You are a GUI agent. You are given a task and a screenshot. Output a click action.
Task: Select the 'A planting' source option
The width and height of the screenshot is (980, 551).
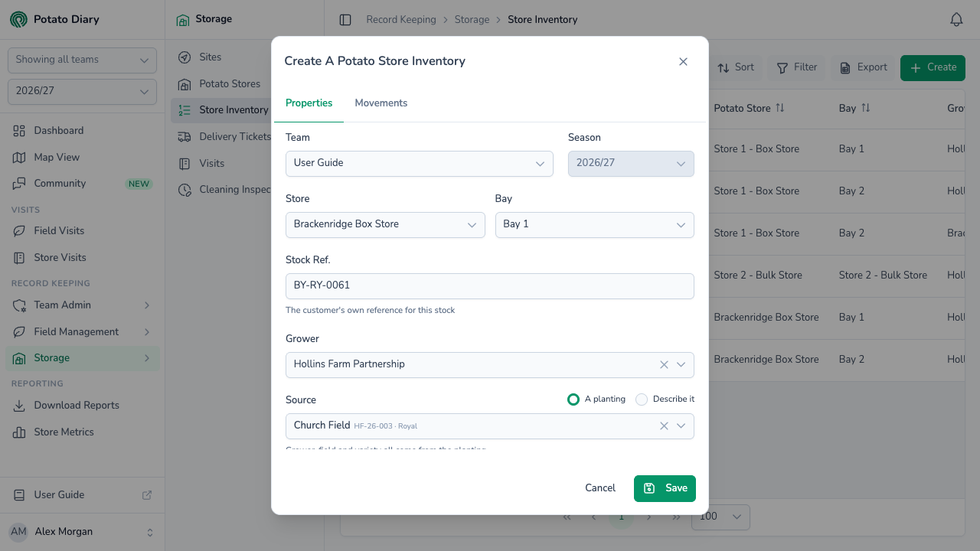click(573, 399)
